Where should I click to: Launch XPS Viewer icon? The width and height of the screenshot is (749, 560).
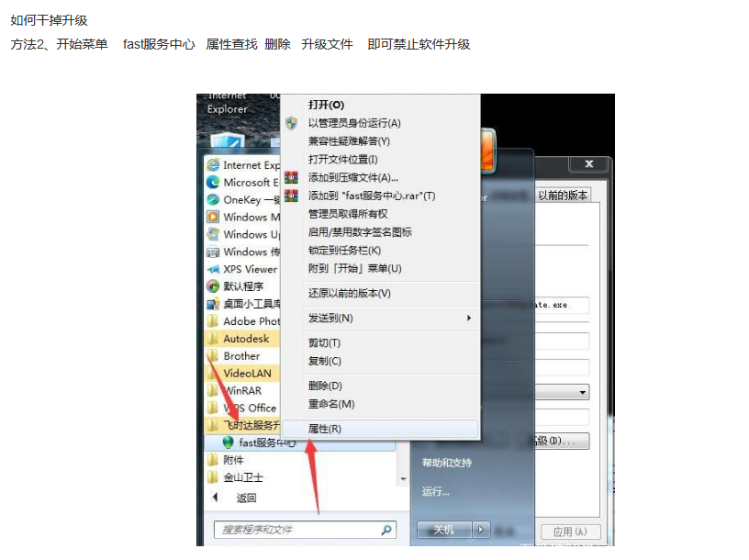213,269
